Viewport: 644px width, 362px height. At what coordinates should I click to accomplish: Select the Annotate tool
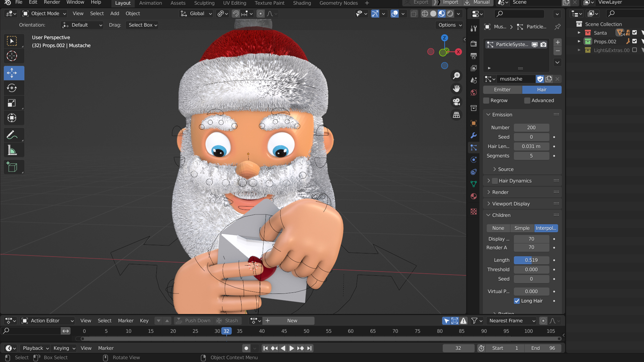pyautogui.click(x=12, y=135)
